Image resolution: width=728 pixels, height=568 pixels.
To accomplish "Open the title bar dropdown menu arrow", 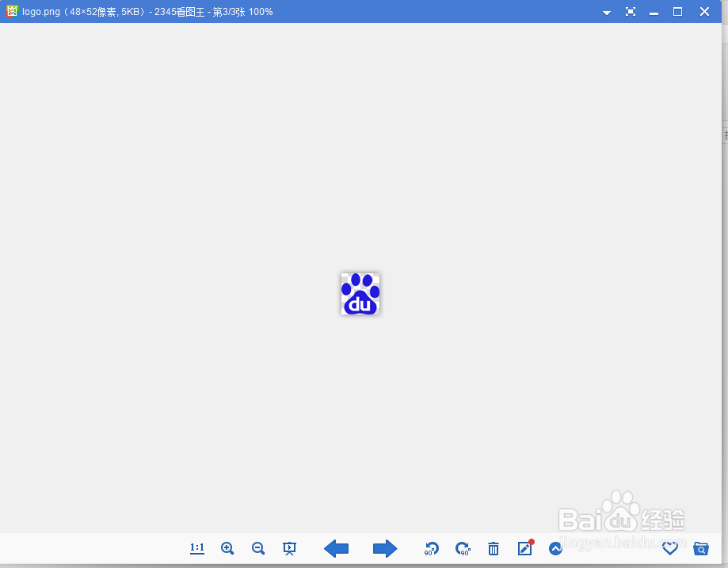I will [x=606, y=13].
